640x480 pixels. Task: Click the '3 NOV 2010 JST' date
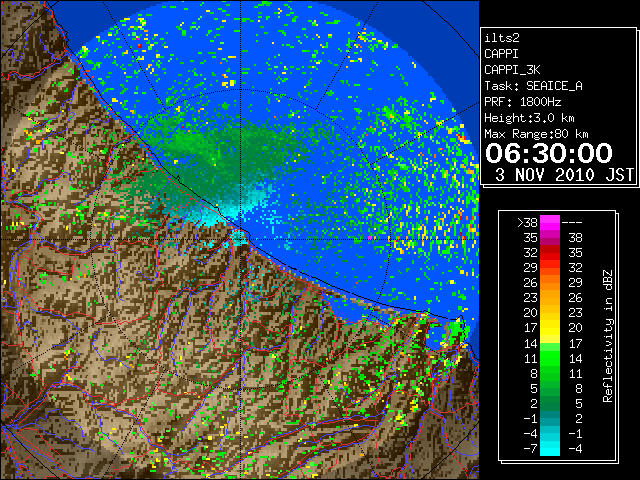click(x=564, y=175)
